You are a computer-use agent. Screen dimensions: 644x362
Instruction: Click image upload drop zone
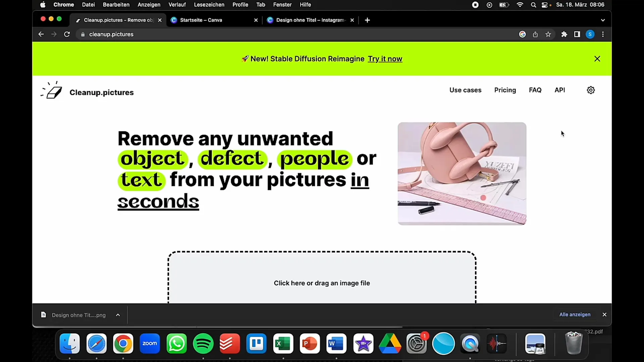point(322,283)
